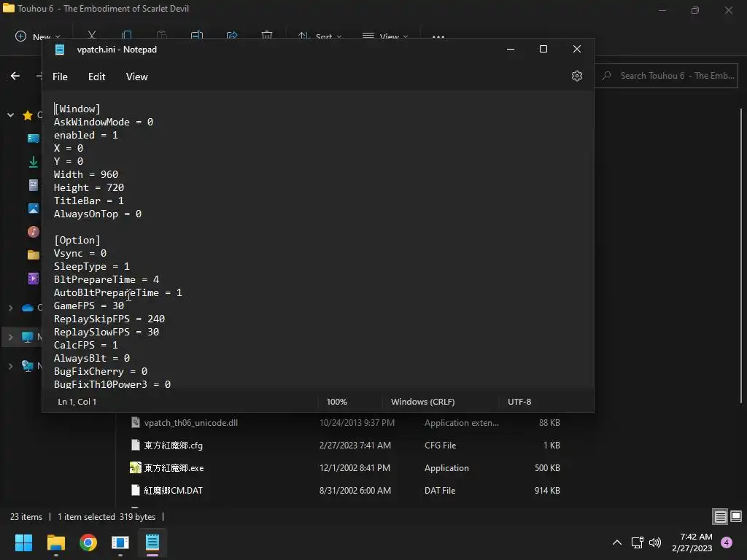Open Videos icon in Explorer sidebar
The image size is (747, 560).
click(x=34, y=278)
